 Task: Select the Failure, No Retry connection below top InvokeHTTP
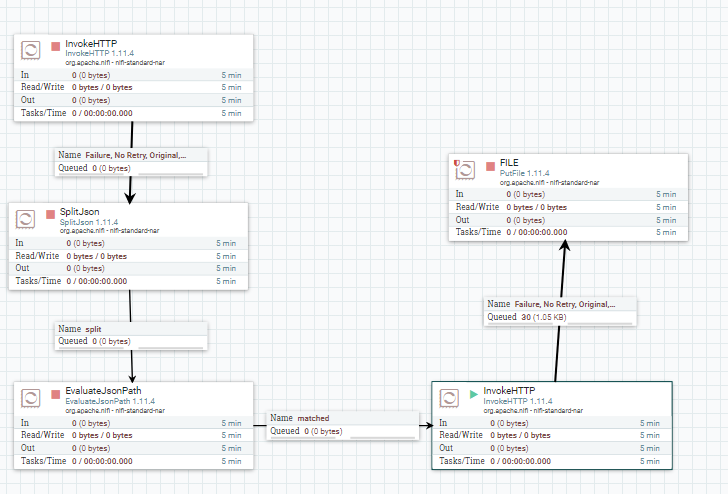coord(131,162)
